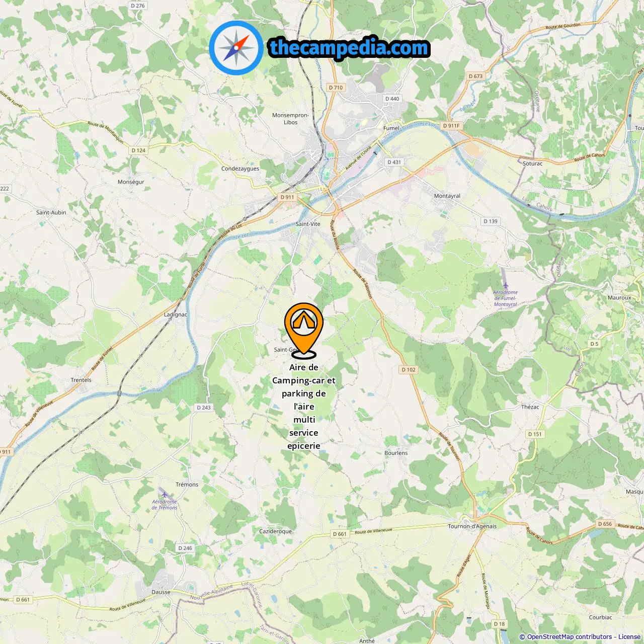644x644 pixels.
Task: Open the thecampedia.com logo text
Action: tap(349, 48)
